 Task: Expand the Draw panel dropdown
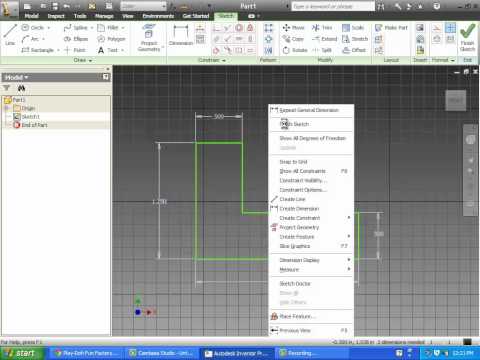coord(83,60)
